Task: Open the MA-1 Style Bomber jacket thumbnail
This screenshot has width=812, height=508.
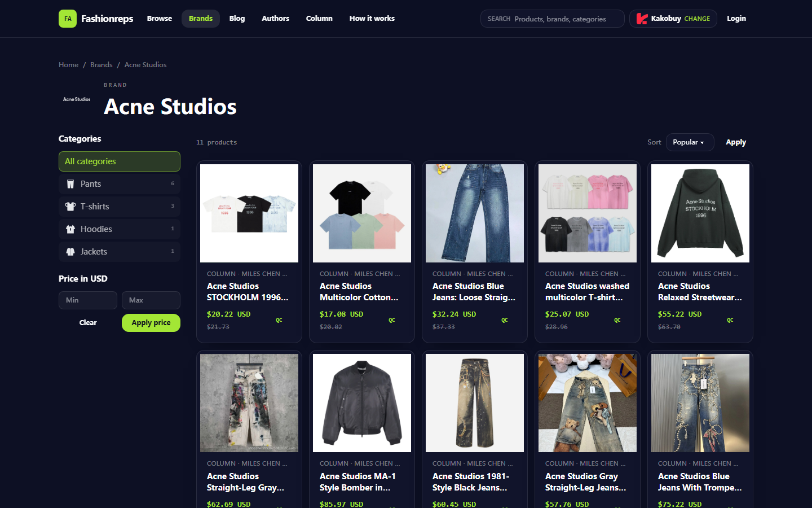Action: pyautogui.click(x=362, y=403)
